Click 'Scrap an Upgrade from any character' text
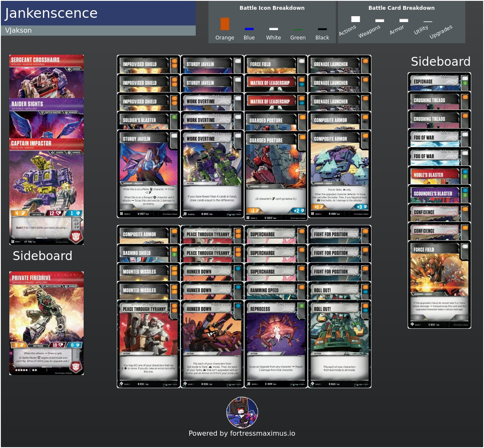This screenshot has height=448, width=484. [x=276, y=368]
